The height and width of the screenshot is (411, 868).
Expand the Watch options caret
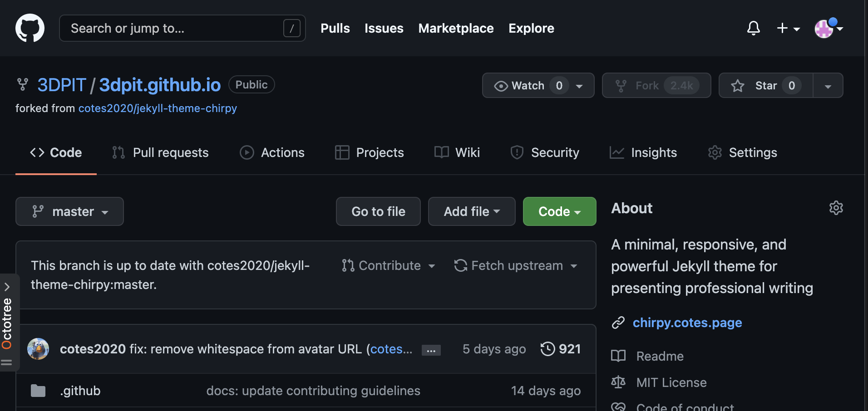point(580,86)
